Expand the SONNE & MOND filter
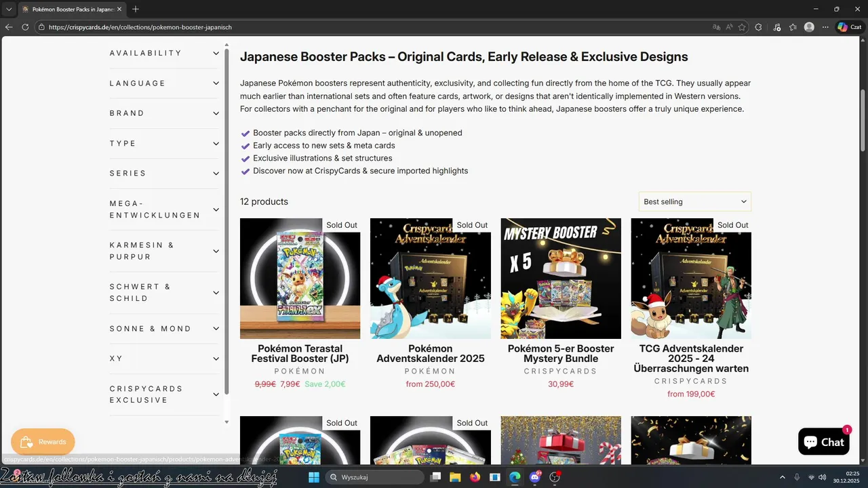This screenshot has height=488, width=868. coord(165,329)
